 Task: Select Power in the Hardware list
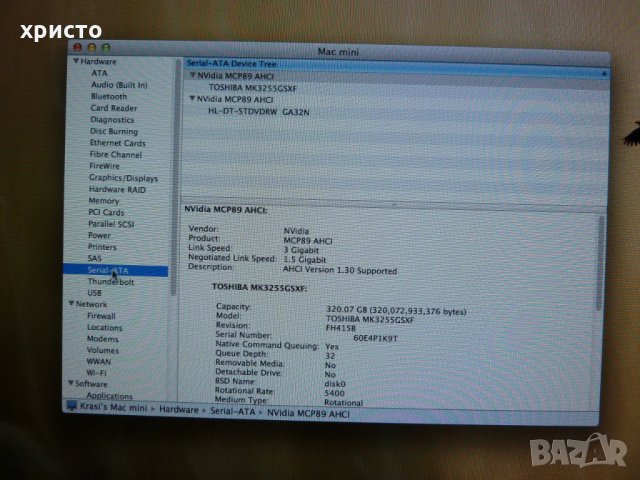pos(99,236)
